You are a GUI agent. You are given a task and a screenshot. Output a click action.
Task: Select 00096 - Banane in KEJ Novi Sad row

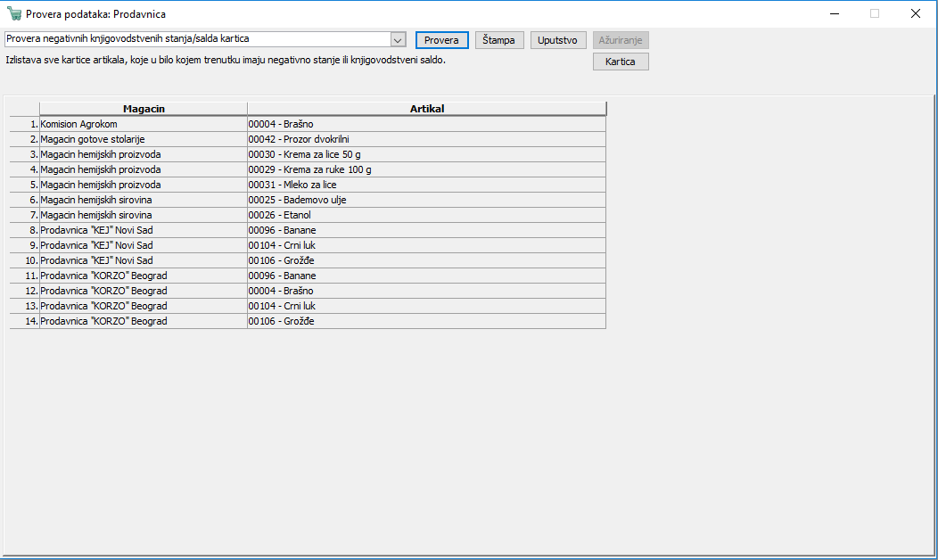(x=426, y=230)
